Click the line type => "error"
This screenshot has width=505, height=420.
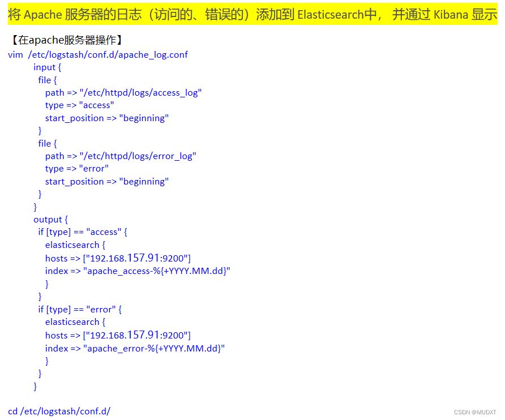tap(76, 169)
